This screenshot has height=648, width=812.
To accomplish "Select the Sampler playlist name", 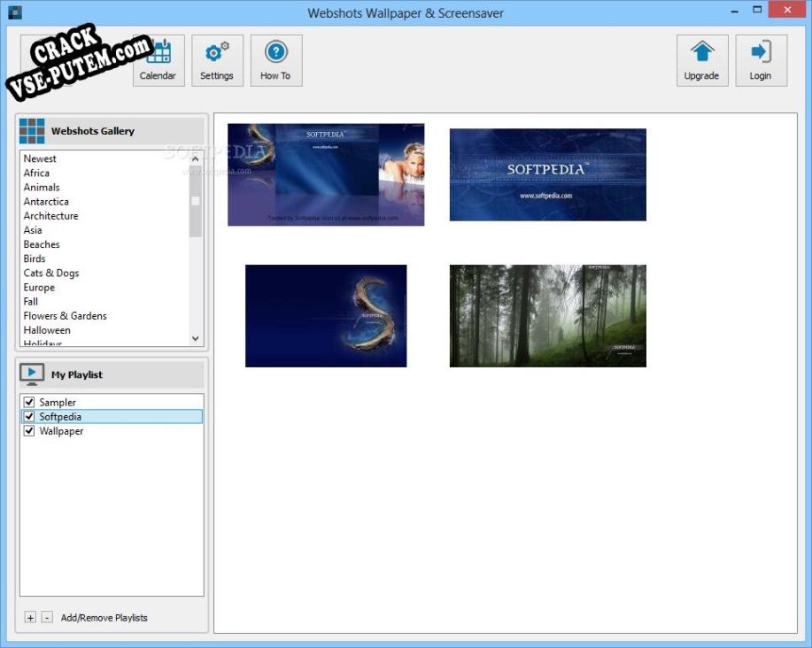I will click(x=58, y=403).
